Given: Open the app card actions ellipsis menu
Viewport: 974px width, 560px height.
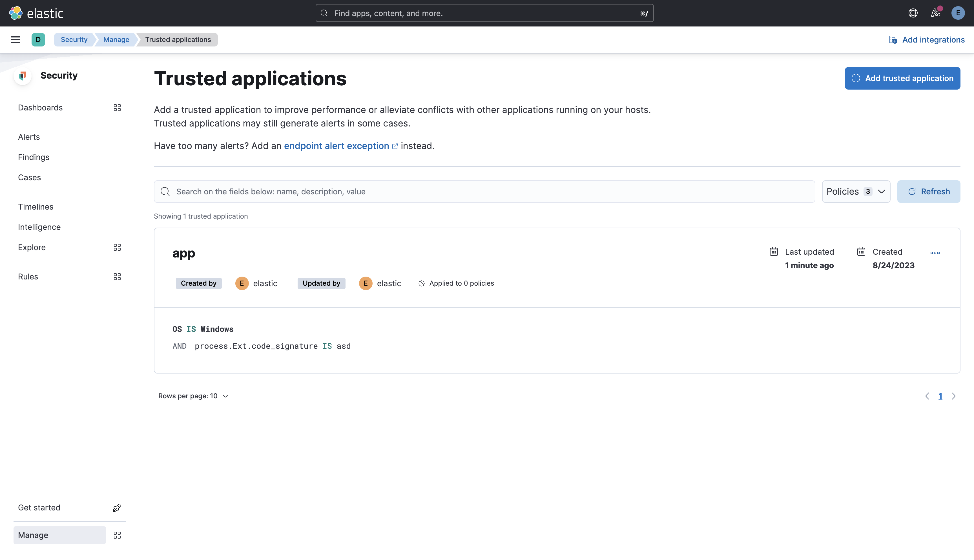Looking at the screenshot, I should [x=935, y=253].
